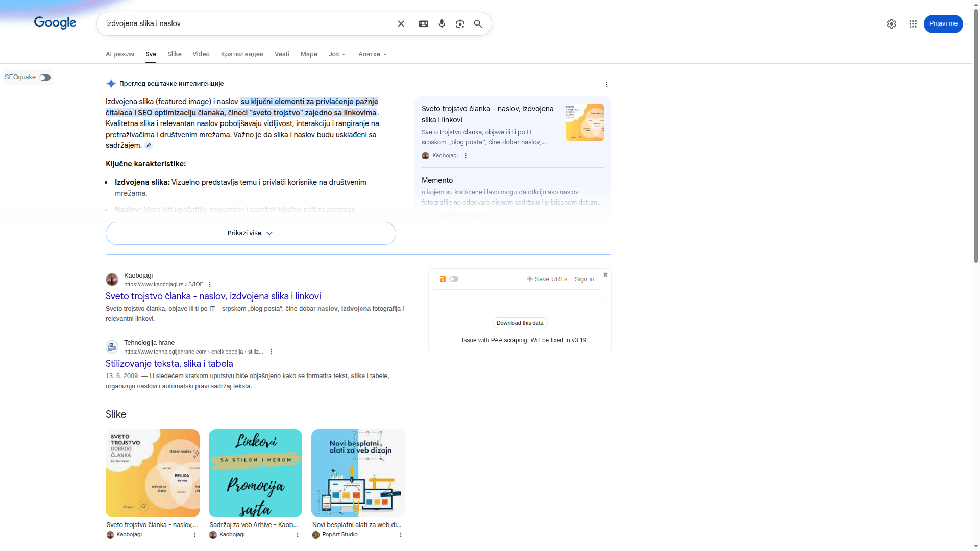Expand the Još dropdown menu
Screen dimensions: 980x551
pos(337,54)
